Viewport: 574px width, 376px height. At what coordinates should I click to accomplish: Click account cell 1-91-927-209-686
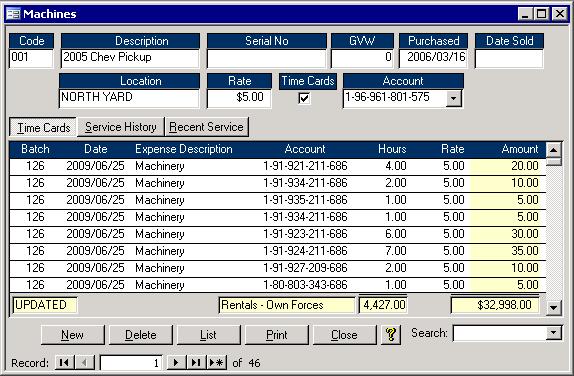tap(305, 268)
